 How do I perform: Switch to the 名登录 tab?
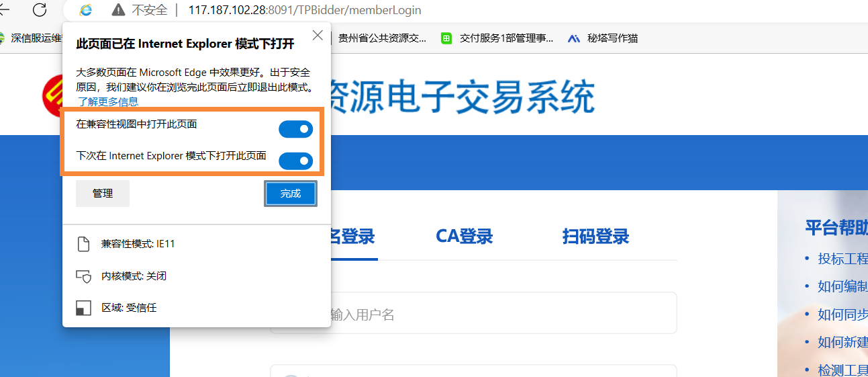click(352, 237)
